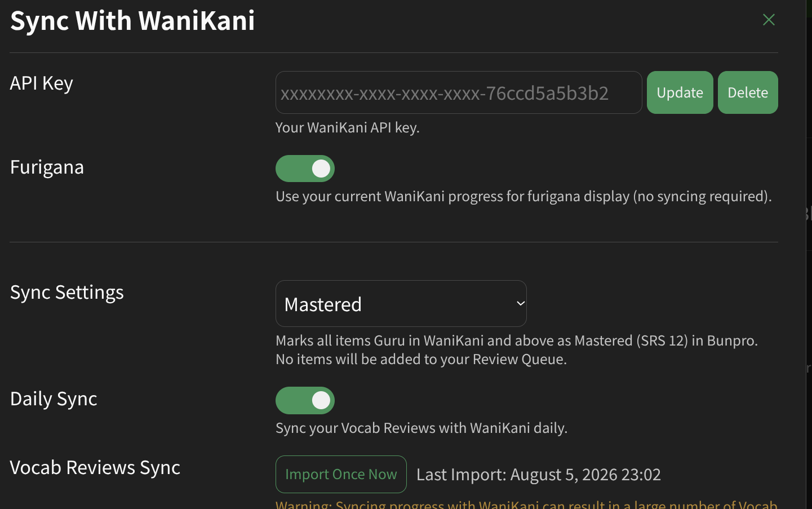Close the Sync With WaniKani dialog
This screenshot has height=509, width=812.
[x=769, y=20]
